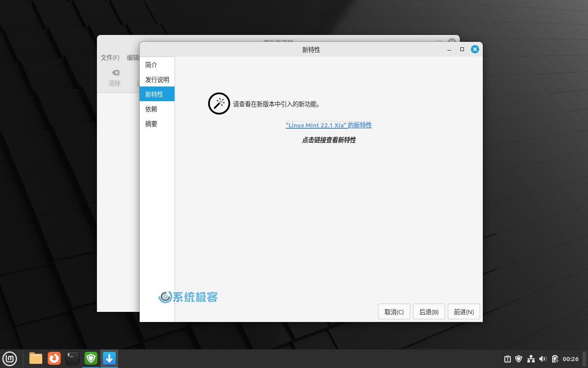Select the 依赖 step in sidebar
588x368 pixels.
pyautogui.click(x=157, y=109)
